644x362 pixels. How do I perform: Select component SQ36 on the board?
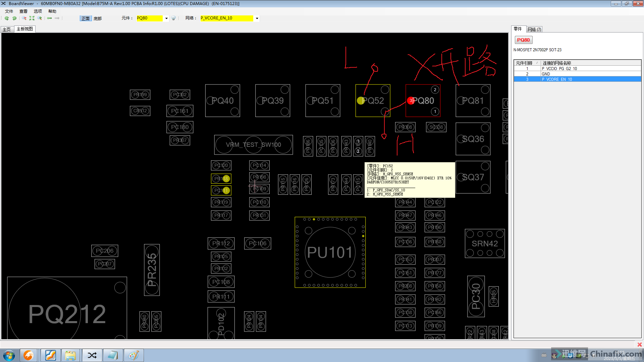coord(473,139)
